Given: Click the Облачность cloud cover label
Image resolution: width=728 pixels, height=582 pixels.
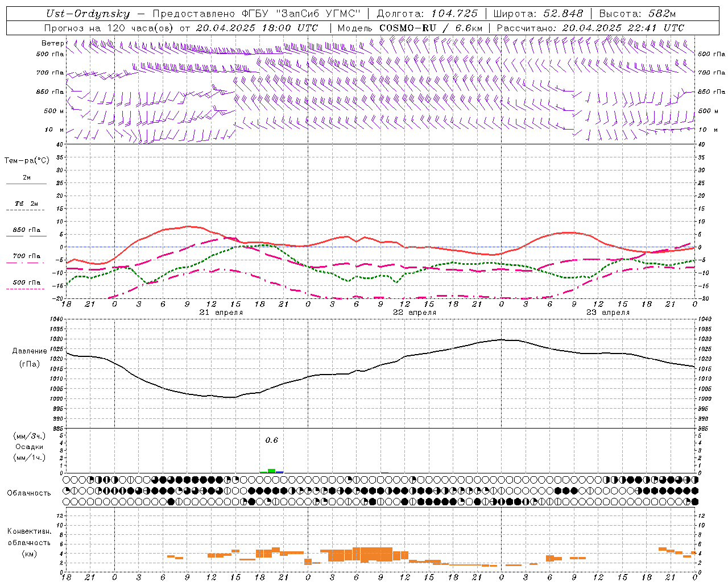Looking at the screenshot, I should [29, 493].
